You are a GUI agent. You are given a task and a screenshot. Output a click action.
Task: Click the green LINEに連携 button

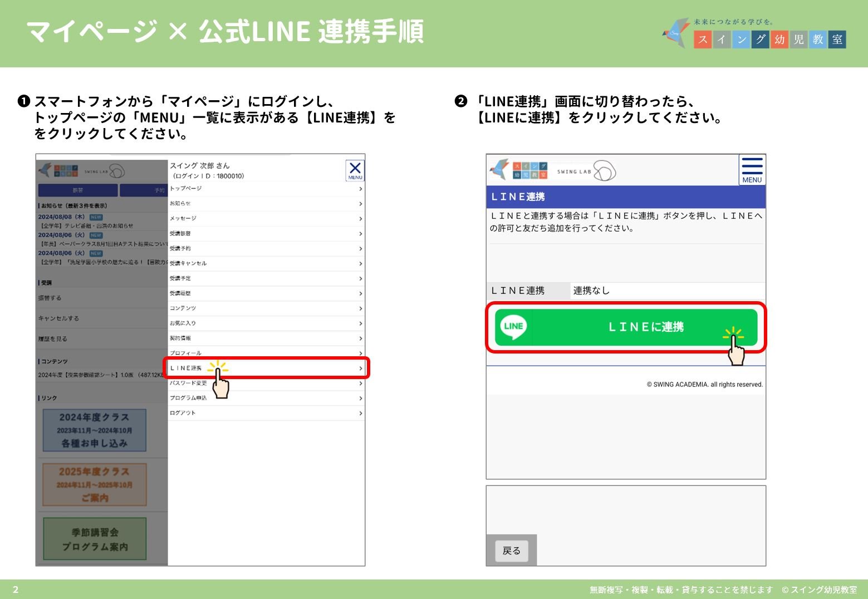[626, 327]
